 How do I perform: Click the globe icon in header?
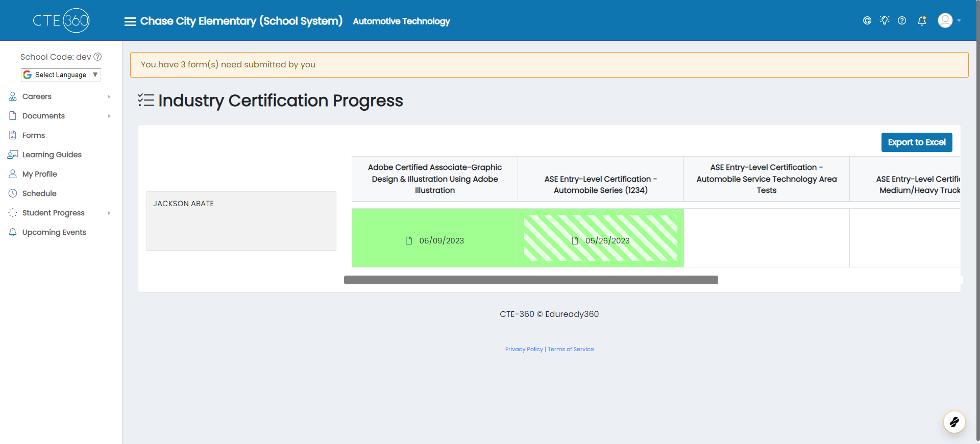tap(867, 20)
